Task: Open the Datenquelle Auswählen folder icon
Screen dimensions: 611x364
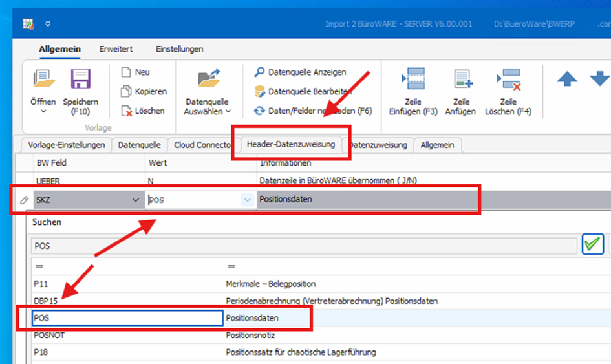Action: [208, 79]
